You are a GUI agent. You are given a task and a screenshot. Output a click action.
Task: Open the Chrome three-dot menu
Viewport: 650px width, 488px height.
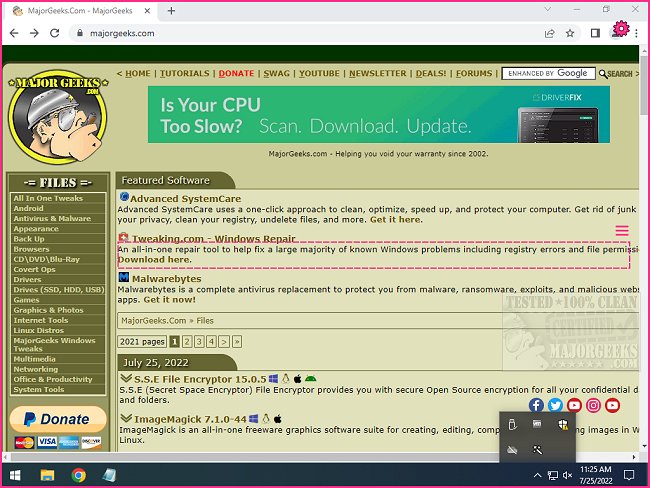(x=636, y=33)
